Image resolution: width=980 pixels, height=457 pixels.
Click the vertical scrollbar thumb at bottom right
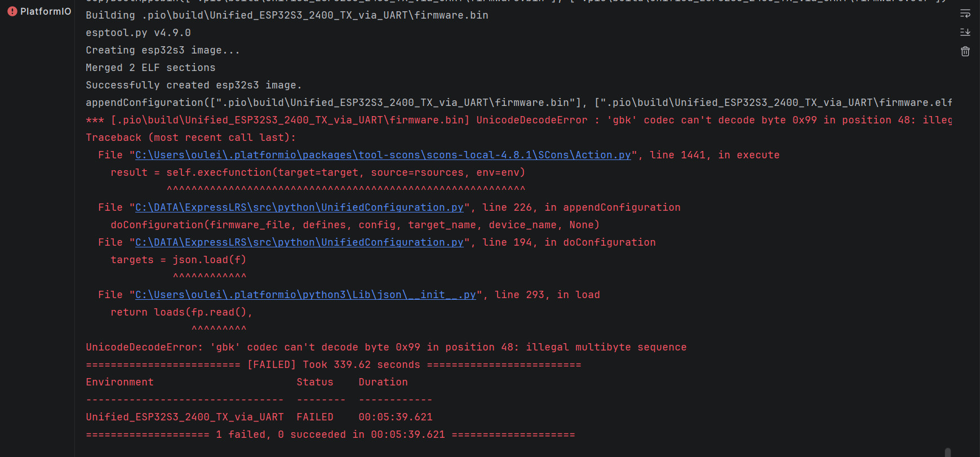coord(948,452)
